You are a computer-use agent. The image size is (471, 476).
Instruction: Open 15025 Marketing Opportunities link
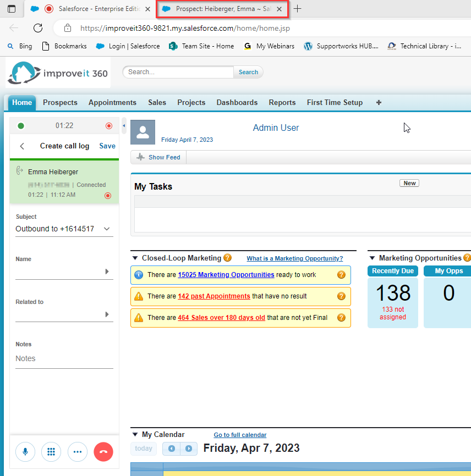(226, 275)
